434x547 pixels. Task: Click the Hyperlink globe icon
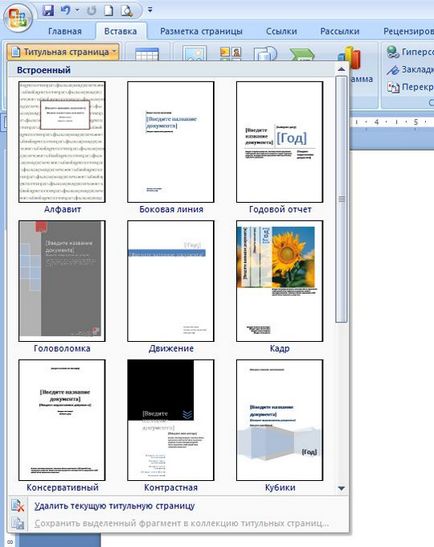tap(393, 52)
